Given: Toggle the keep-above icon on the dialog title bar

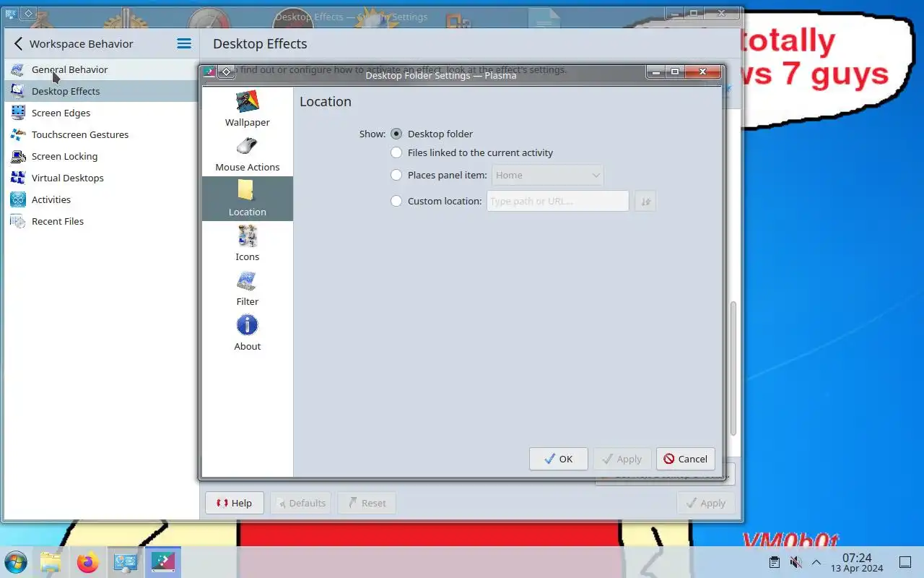Looking at the screenshot, I should click(227, 72).
